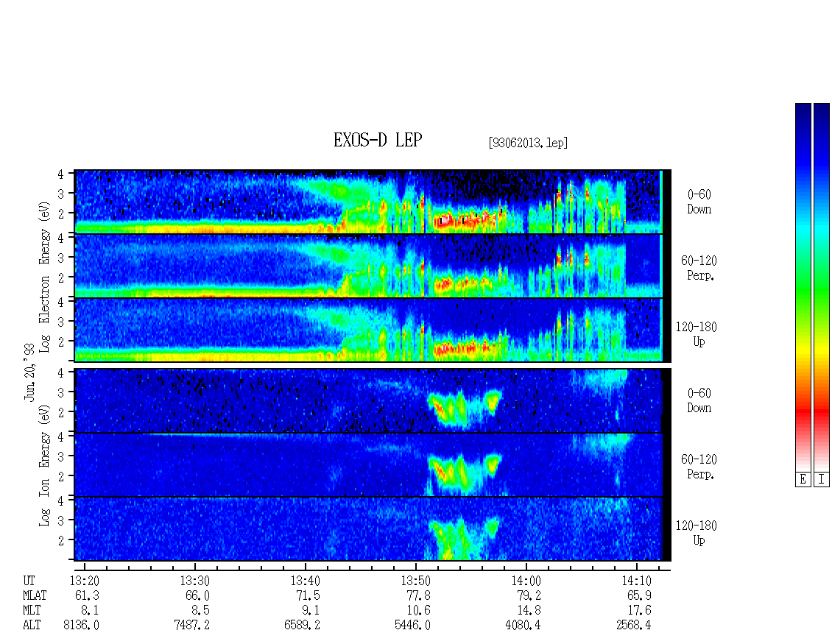Select the E label under the color bar

click(803, 480)
